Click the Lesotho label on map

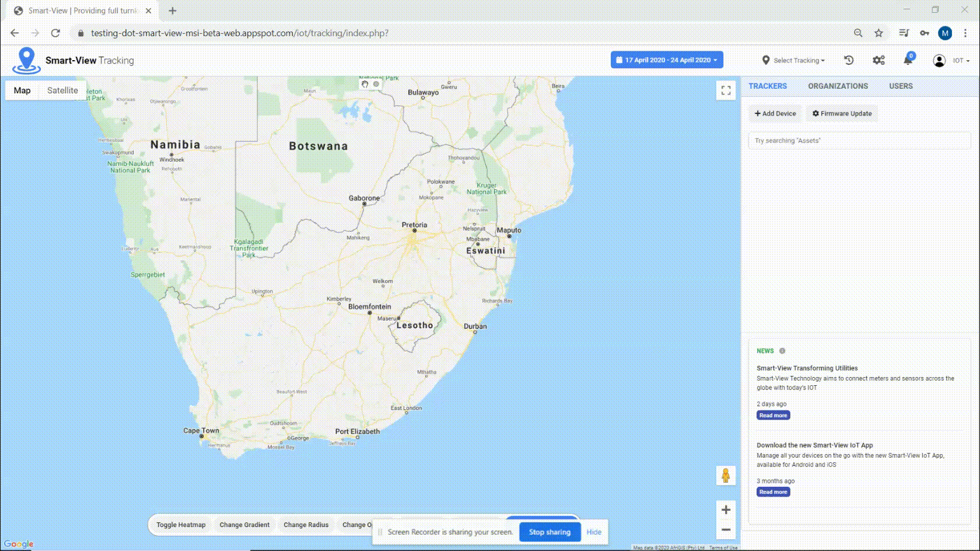(415, 325)
